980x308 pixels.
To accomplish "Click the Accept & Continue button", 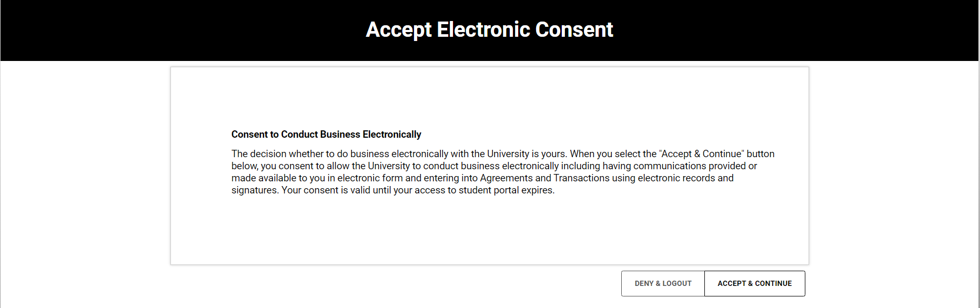I will click(x=754, y=283).
